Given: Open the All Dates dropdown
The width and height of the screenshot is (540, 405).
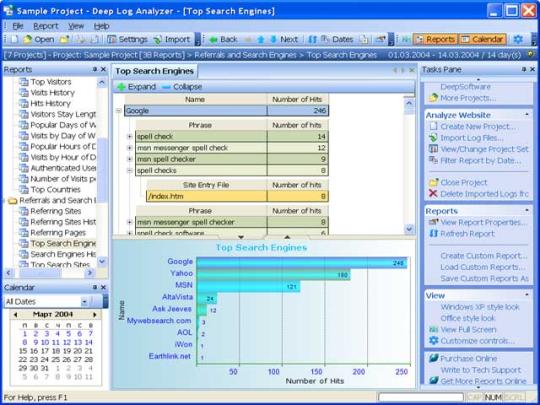Looking at the screenshot, I should [x=84, y=302].
